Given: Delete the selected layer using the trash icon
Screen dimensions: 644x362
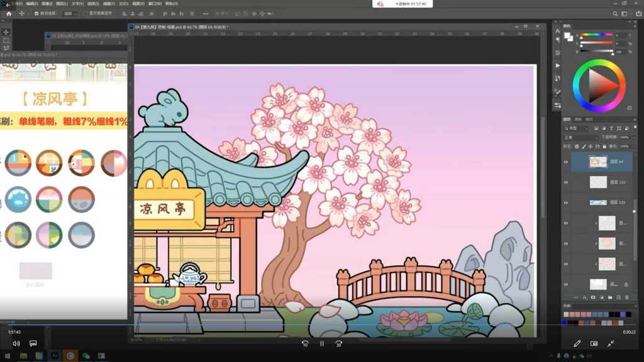Looking at the screenshot, I should coord(627,297).
